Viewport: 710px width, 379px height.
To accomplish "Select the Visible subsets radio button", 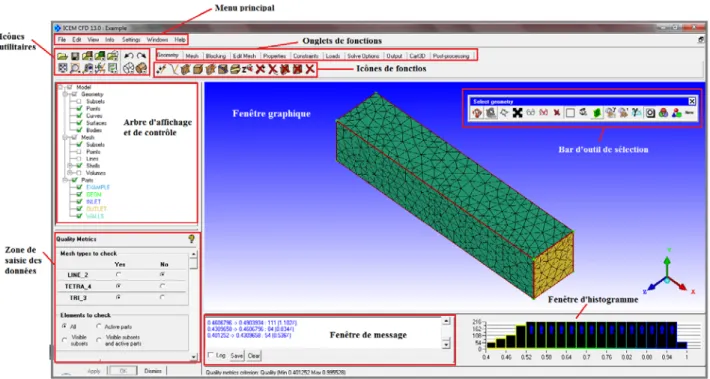I will pos(65,340).
